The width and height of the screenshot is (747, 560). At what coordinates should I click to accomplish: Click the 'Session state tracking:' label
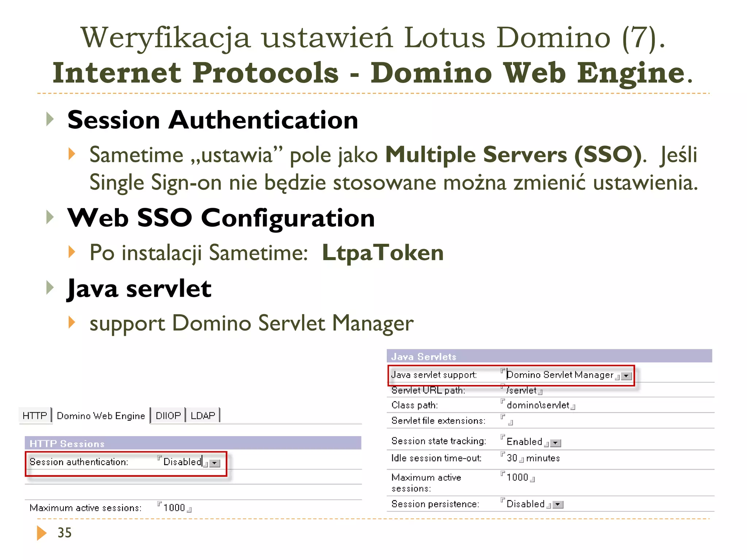click(439, 441)
